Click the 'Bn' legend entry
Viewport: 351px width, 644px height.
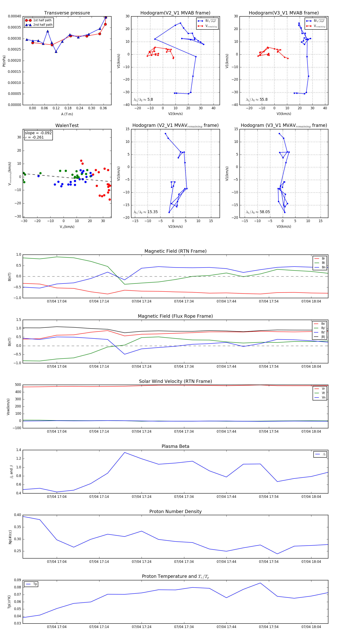(x=320, y=267)
